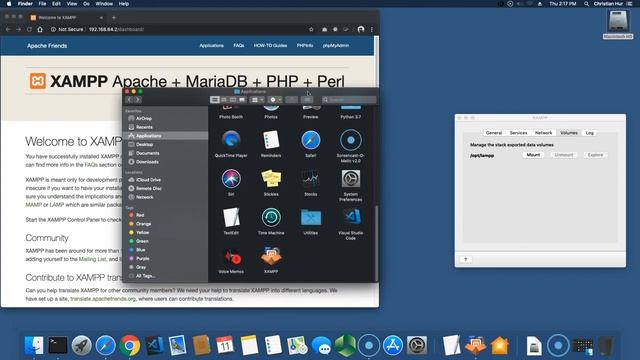Switch to Network tab in XAMPP window
The image size is (640, 360).
543,133
